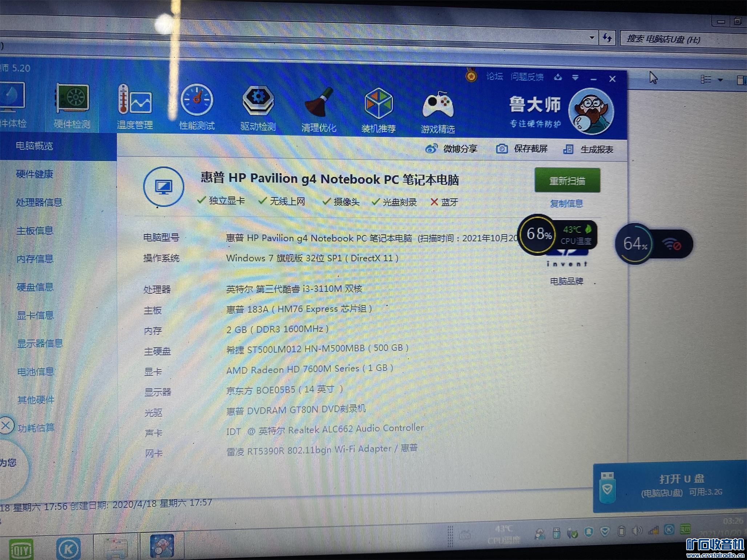Toggle the Explorer preview pane icon
This screenshot has width=747, height=560.
pos(741,80)
